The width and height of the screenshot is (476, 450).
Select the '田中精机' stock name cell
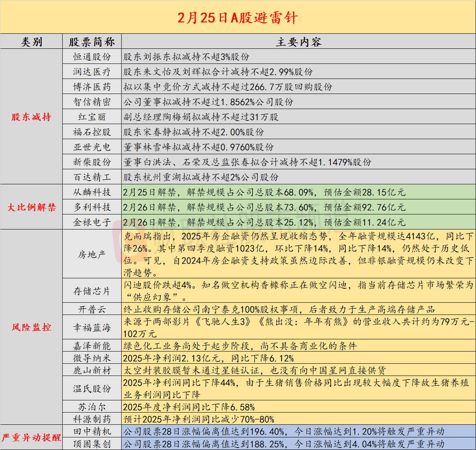tap(92, 431)
